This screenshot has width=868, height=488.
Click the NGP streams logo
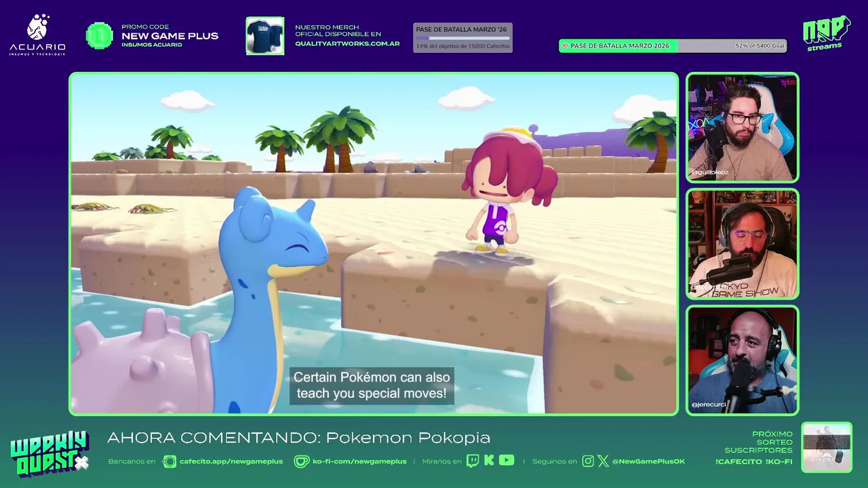coord(826,33)
